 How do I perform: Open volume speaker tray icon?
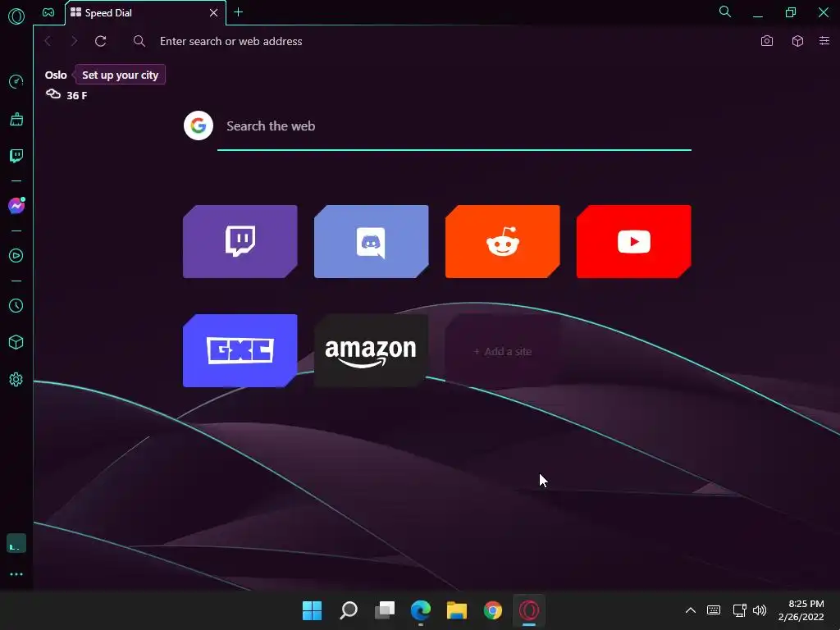point(759,610)
